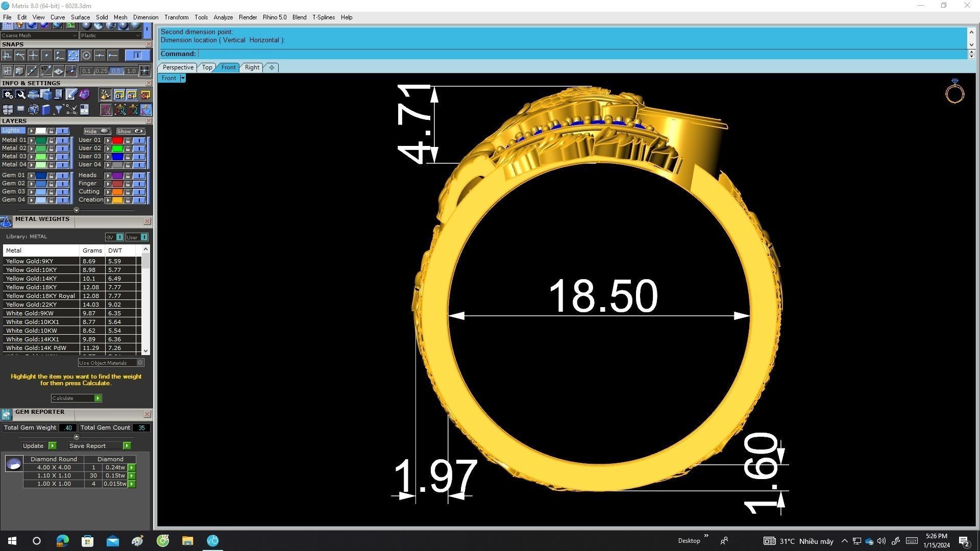
Task: Click the User 01 red color swatch
Action: pyautogui.click(x=117, y=140)
